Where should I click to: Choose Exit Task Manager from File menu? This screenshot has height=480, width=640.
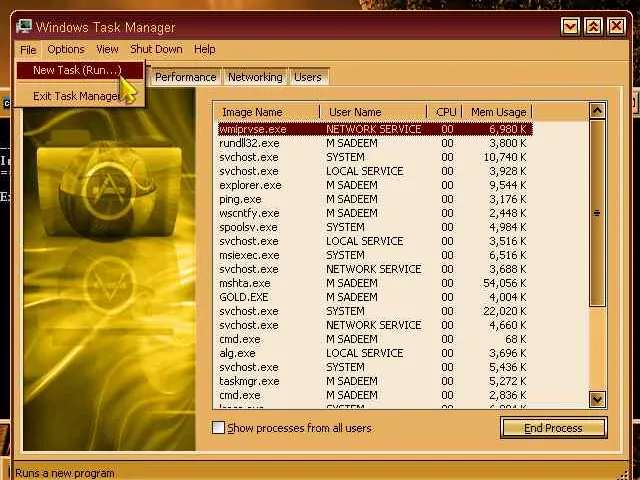click(x=80, y=96)
